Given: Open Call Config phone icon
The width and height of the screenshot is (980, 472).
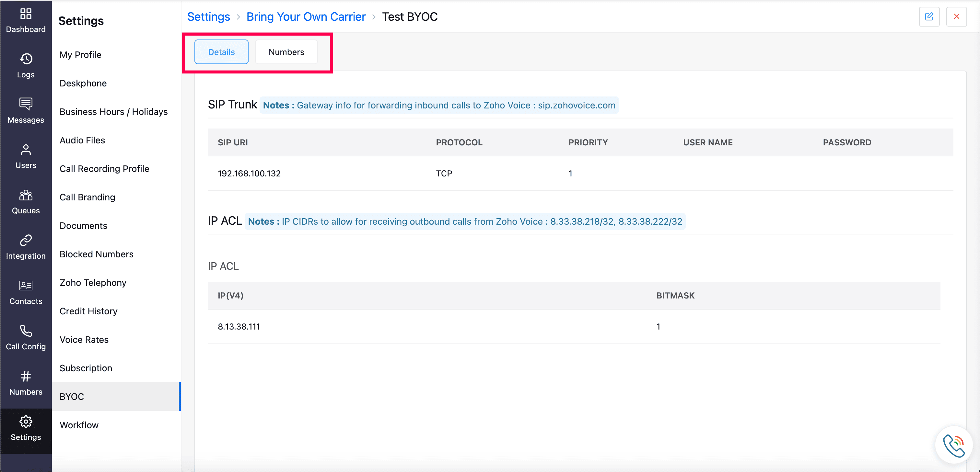Looking at the screenshot, I should [x=26, y=331].
